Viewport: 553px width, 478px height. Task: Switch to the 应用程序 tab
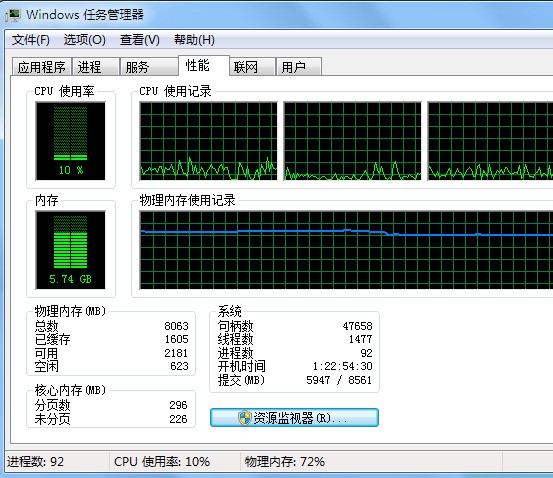pyautogui.click(x=42, y=67)
